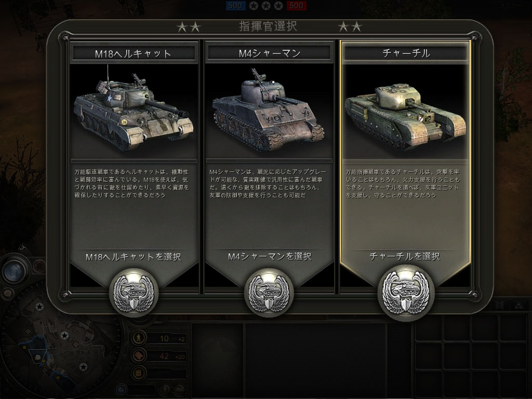Click the munitions resource icon showing 42

coord(139,355)
